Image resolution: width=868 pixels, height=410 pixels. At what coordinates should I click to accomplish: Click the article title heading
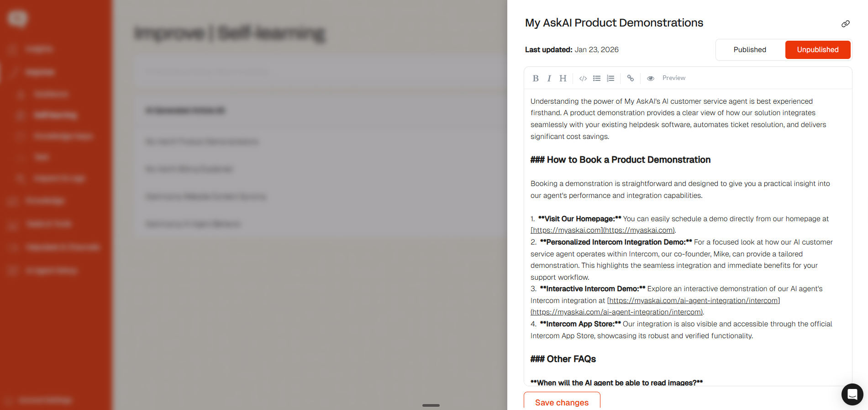coord(614,23)
